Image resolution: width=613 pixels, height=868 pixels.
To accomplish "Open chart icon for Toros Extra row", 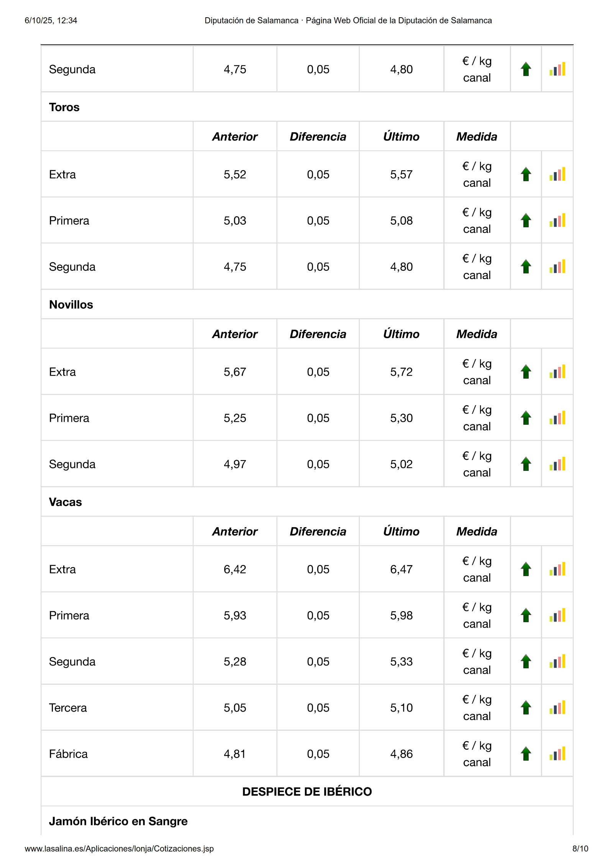I will 557,174.
